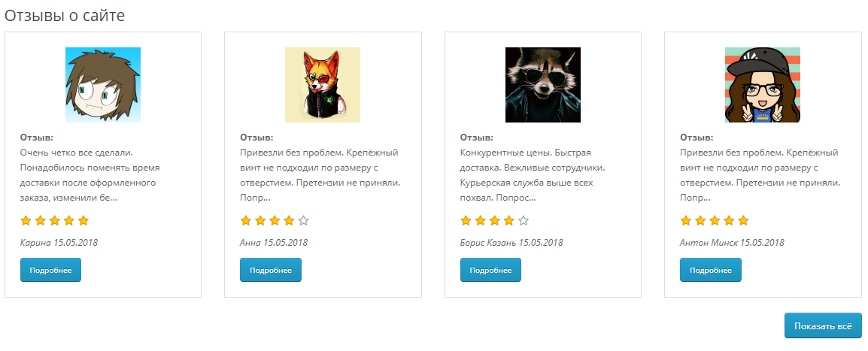
Task: Open details of Борис Казань review
Action: point(490,270)
